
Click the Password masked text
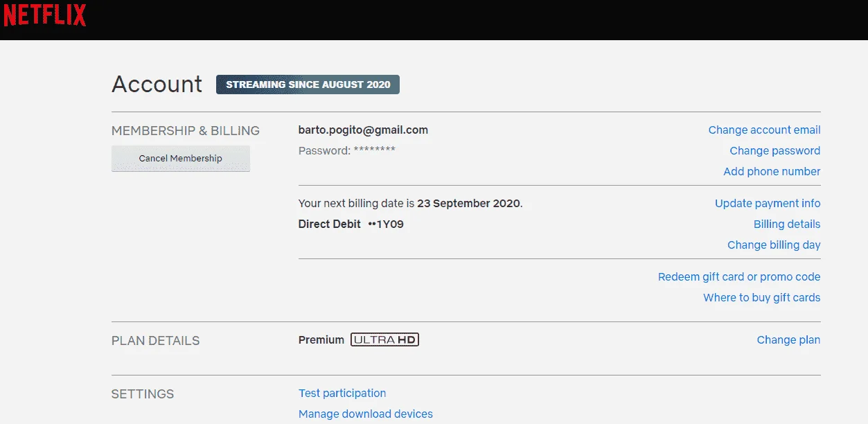[x=347, y=150]
